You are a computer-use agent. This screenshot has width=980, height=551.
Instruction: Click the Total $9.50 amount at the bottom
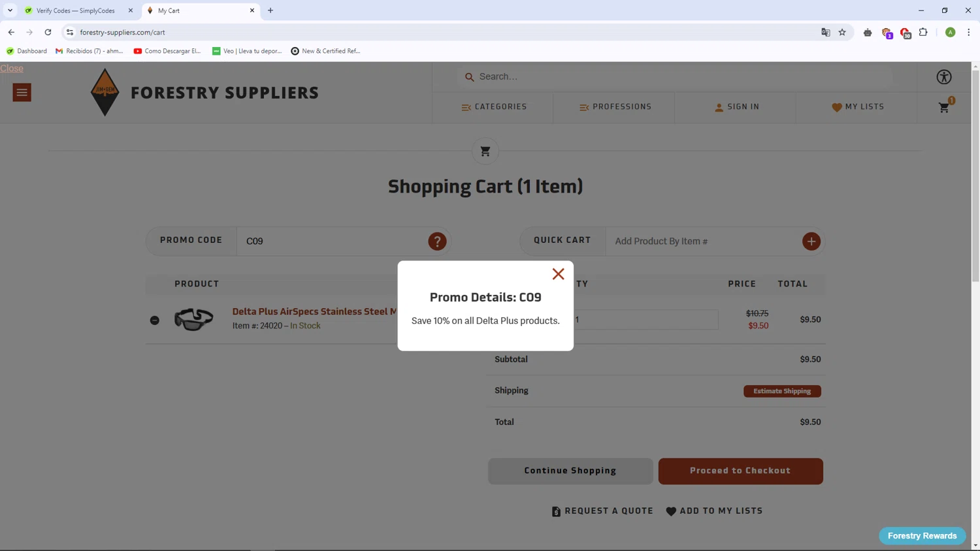tap(810, 422)
